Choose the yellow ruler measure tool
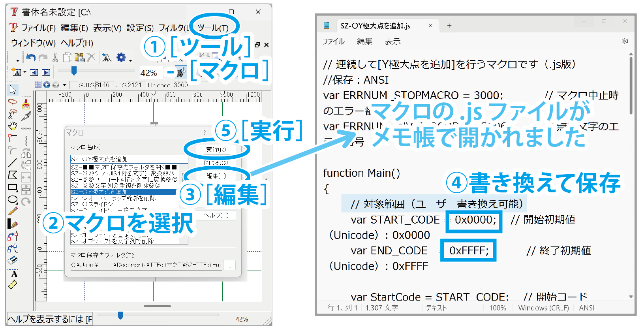This screenshot has width=644, height=329. [x=13, y=285]
